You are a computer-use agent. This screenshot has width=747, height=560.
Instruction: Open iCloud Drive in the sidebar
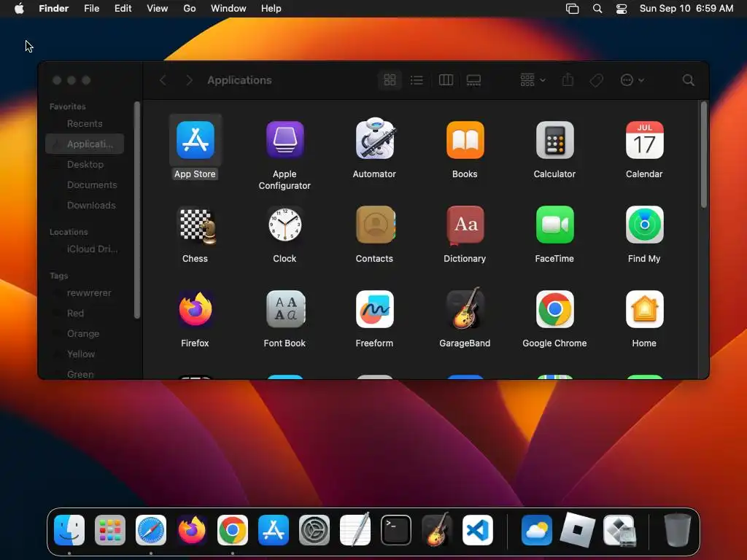(x=85, y=249)
